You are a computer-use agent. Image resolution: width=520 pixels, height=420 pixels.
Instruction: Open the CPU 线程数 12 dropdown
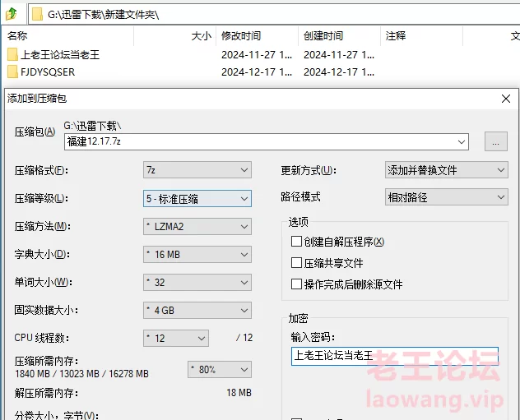tap(176, 338)
